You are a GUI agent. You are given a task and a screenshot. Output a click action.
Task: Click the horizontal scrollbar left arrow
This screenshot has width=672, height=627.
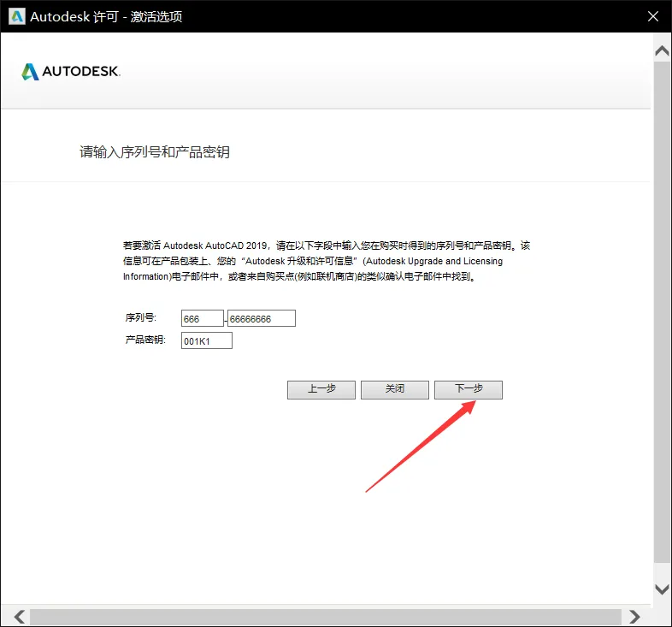coord(20,617)
